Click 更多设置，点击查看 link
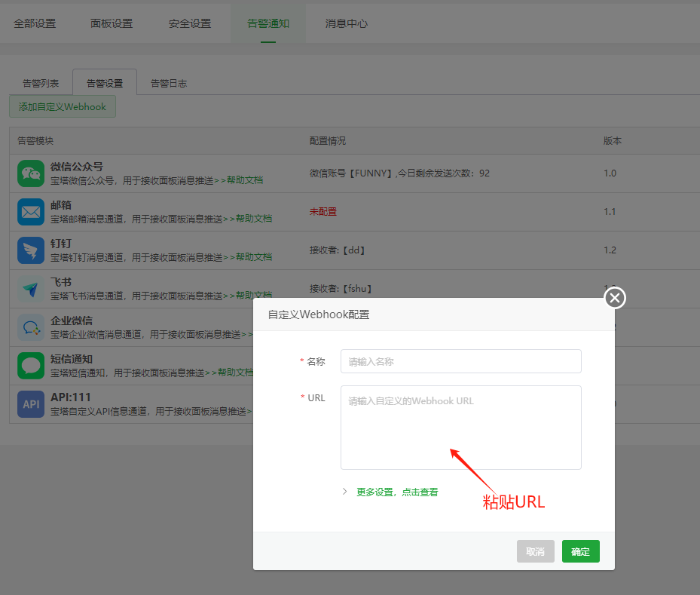 (397, 492)
